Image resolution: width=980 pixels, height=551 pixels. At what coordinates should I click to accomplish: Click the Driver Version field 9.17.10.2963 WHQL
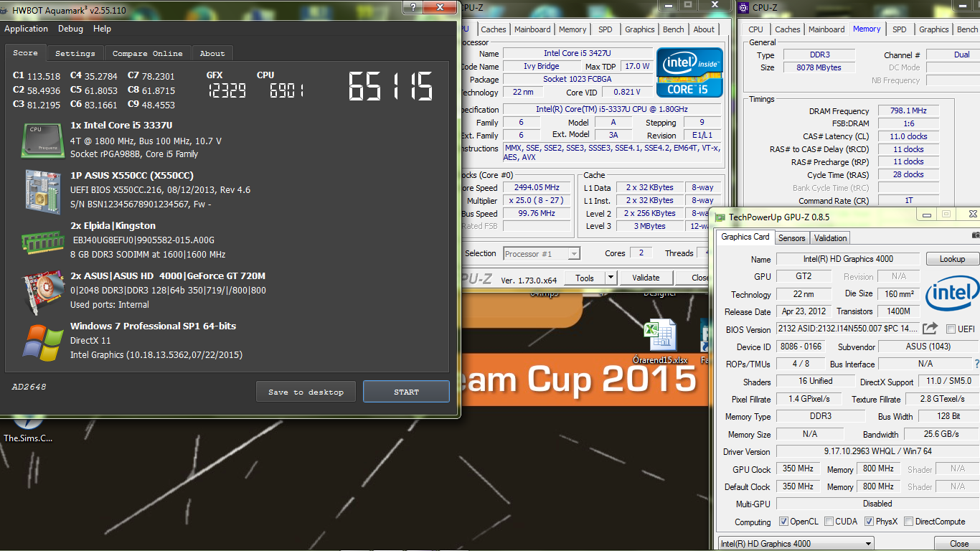(877, 451)
